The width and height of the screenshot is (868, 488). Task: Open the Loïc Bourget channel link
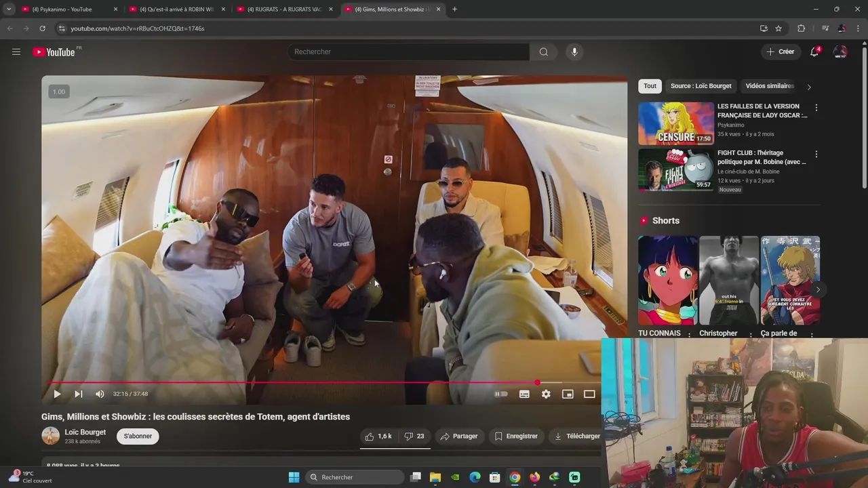point(85,432)
